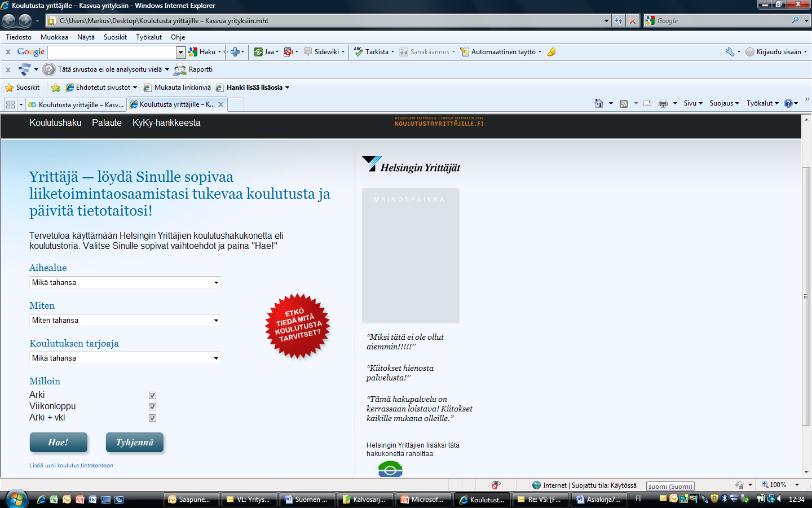Click the question mark site analysis icon
Screen dimensions: 812x508
49,69
